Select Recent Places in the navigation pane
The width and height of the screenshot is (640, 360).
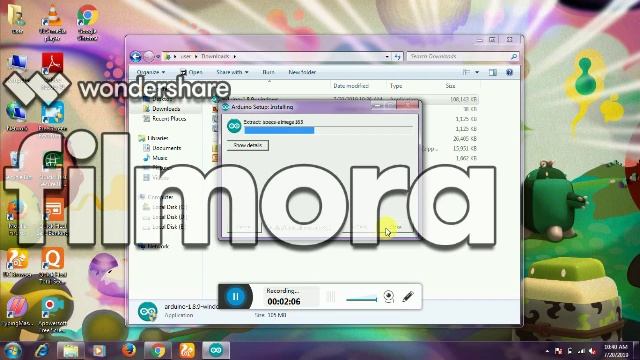164,119
